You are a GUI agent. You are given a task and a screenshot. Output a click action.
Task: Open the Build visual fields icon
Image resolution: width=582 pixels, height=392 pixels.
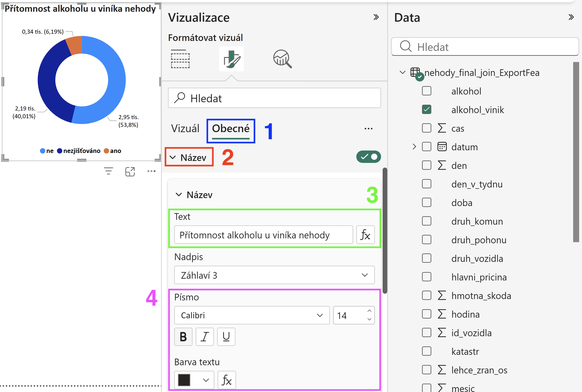coord(180,59)
